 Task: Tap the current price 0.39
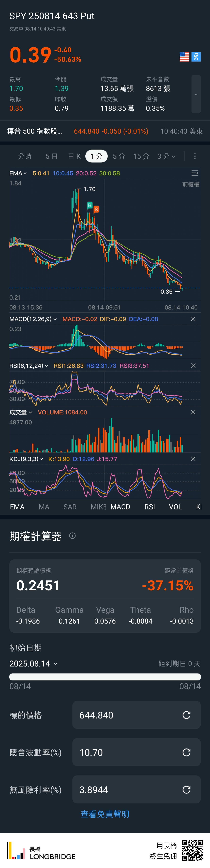click(x=30, y=55)
